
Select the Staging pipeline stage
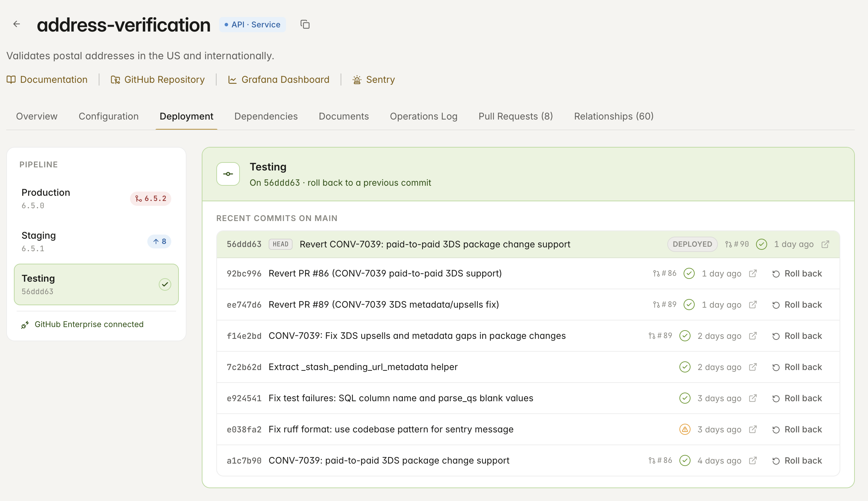pyautogui.click(x=96, y=241)
